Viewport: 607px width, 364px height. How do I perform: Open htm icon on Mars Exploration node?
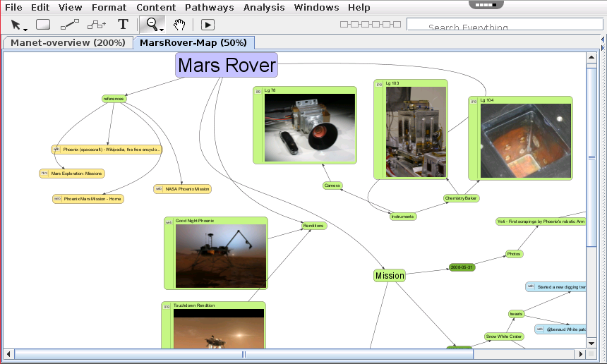click(x=44, y=174)
